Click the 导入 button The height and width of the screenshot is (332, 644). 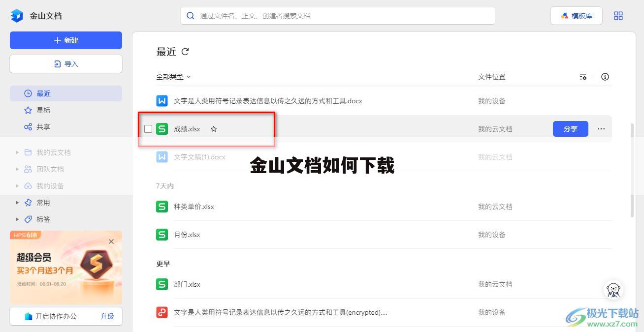pyautogui.click(x=66, y=64)
